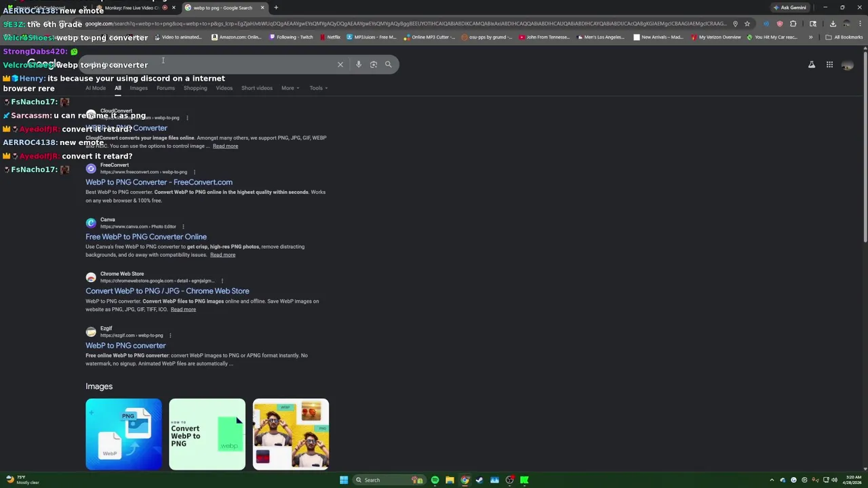Open Chrome extensions puzzle icon
This screenshot has height=488, width=868.
coord(793,24)
